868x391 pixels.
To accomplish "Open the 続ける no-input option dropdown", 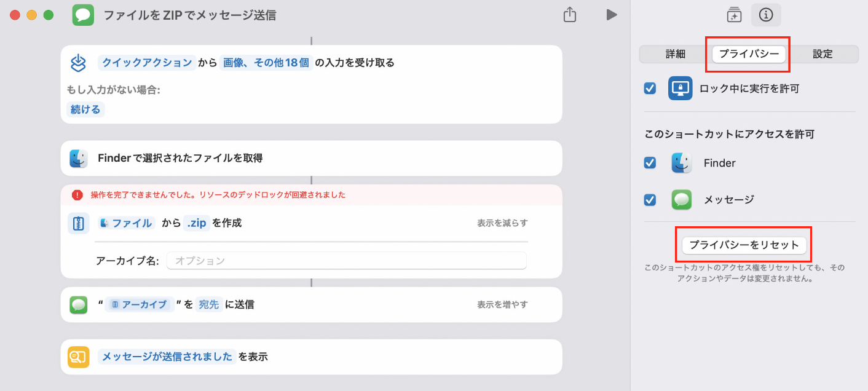I will pos(85,109).
